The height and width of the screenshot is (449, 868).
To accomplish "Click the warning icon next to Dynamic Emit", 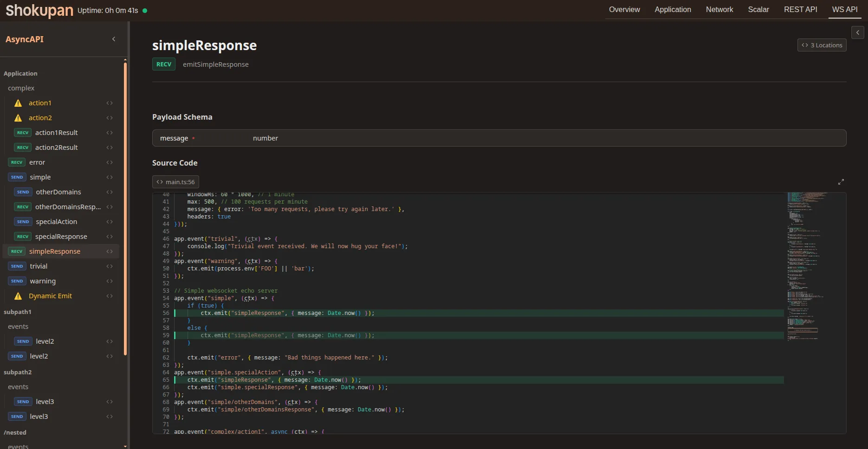I will (18, 296).
